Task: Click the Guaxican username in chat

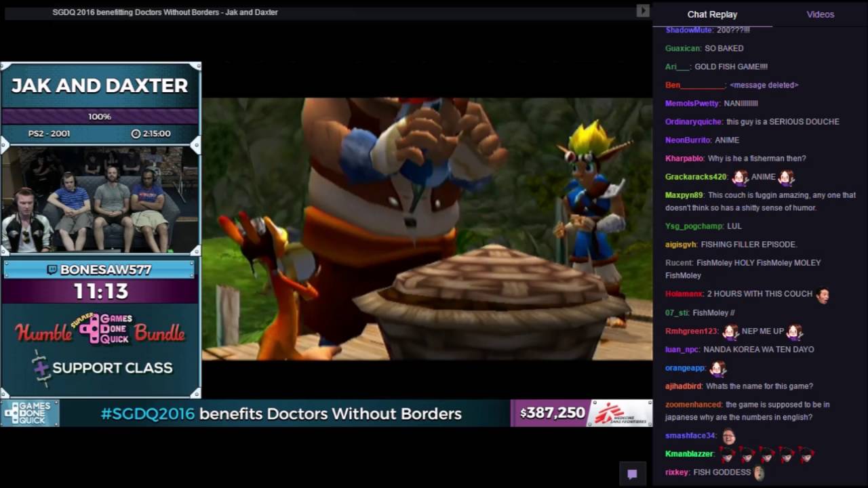Action: click(x=683, y=48)
